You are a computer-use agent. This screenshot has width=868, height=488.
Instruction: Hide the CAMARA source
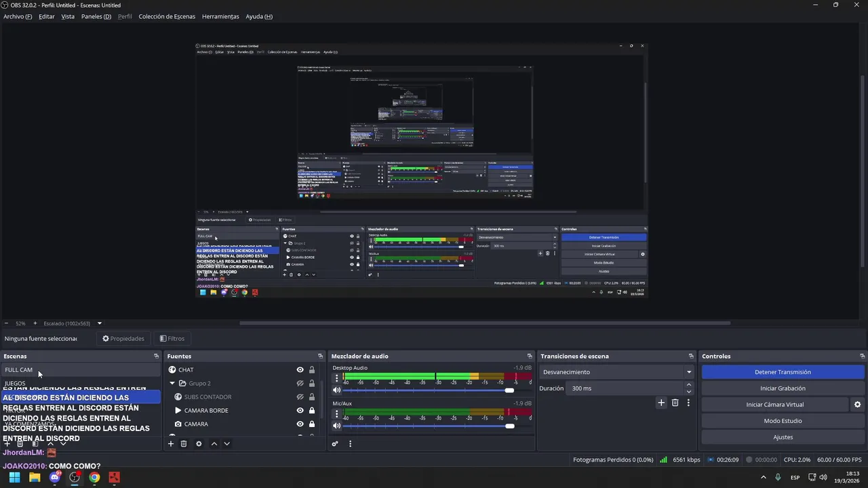(300, 424)
